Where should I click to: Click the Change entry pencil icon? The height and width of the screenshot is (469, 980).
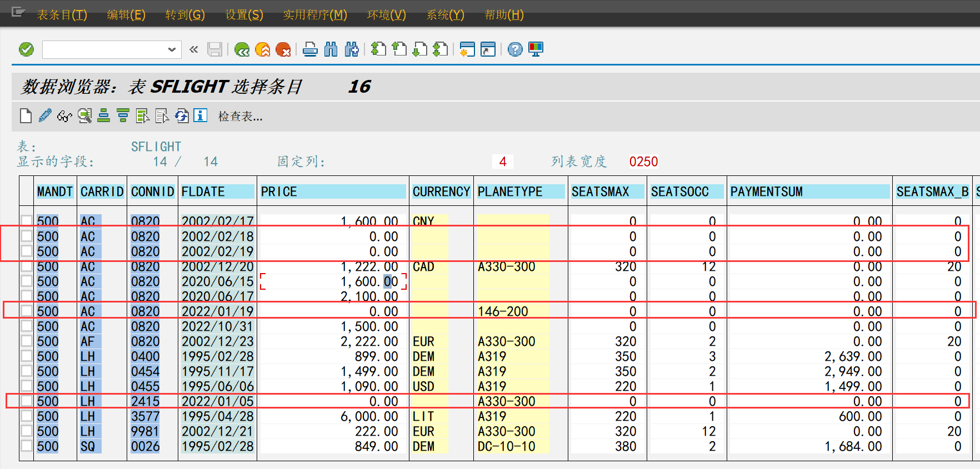pos(45,115)
